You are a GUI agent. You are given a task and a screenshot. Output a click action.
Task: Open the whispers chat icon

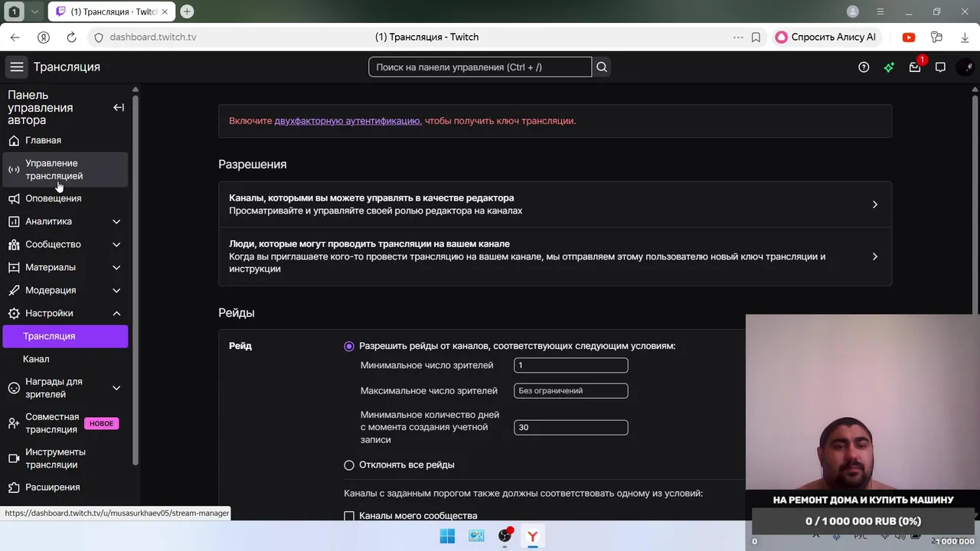point(940,67)
